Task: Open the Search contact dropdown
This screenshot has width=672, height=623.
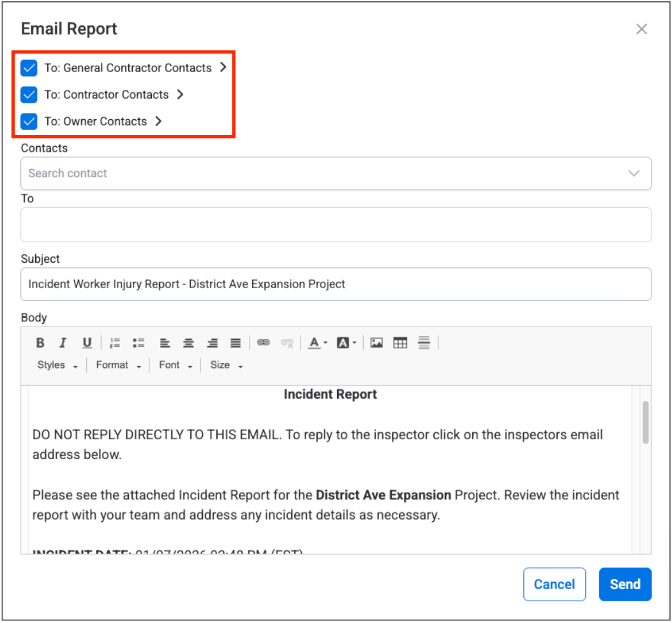Action: 633,173
